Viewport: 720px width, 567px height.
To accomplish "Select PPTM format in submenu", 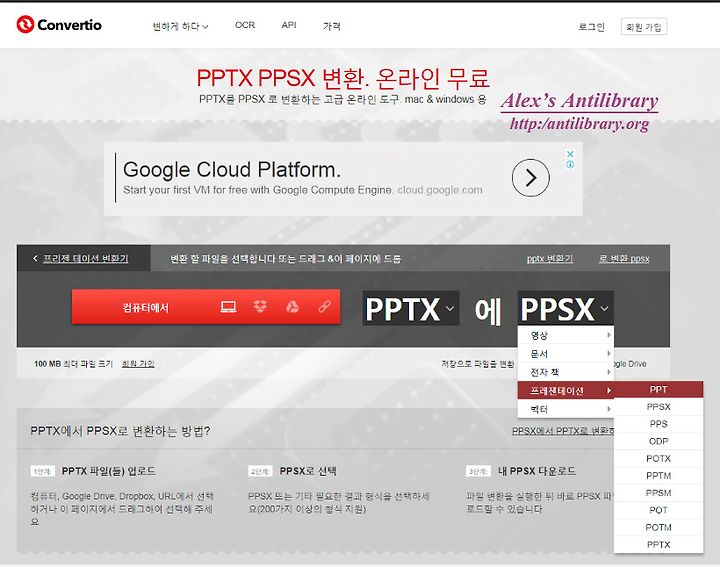I will (x=658, y=476).
